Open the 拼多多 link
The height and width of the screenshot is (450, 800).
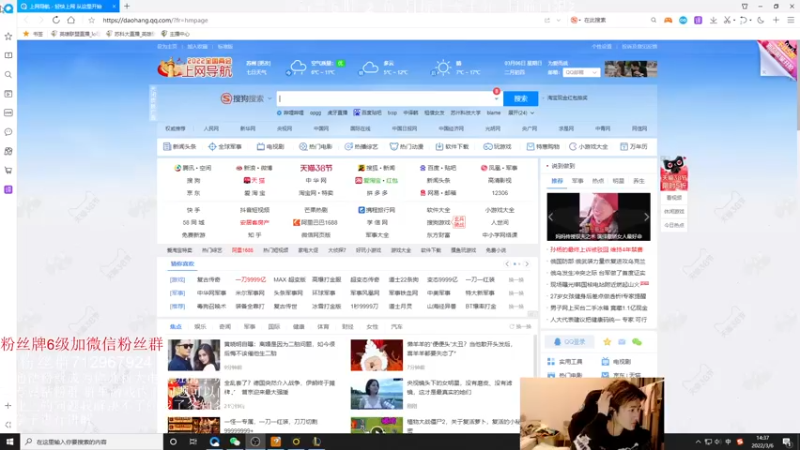377,193
